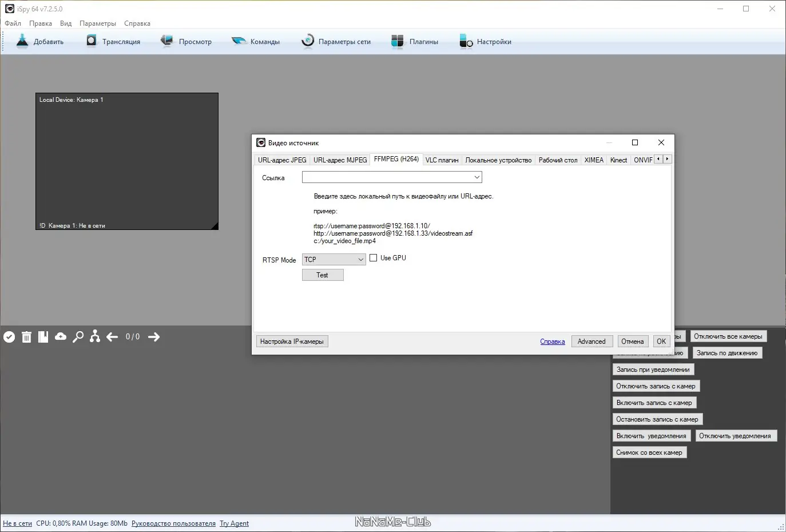The width and height of the screenshot is (786, 532).
Task: Click the Добавить (Add) toolbar icon
Action: (22, 41)
